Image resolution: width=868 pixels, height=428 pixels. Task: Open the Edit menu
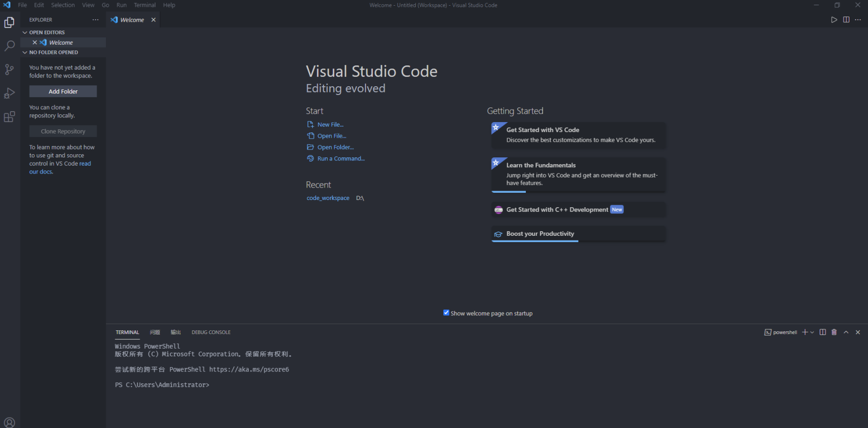[39, 5]
